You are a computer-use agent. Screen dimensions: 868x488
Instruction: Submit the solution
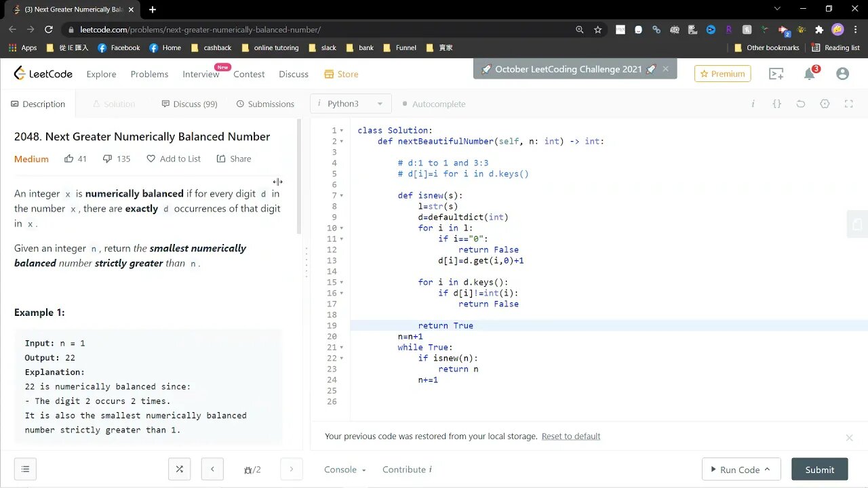[820, 470]
